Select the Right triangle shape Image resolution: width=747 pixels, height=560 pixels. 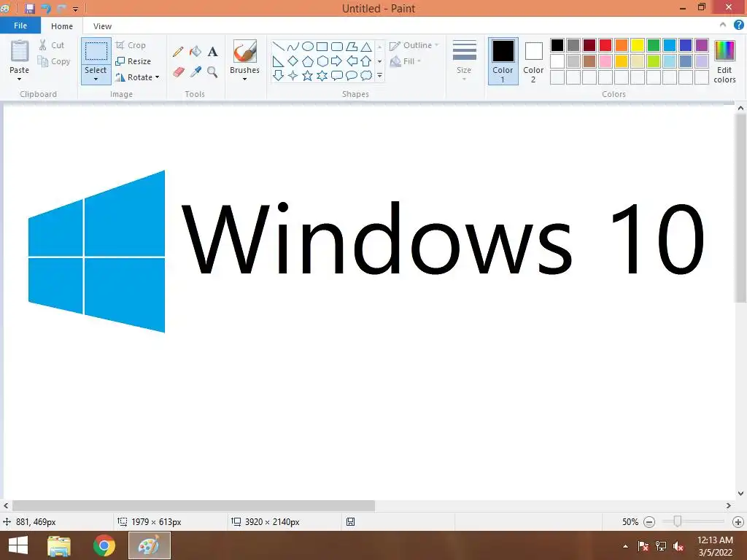(x=279, y=61)
